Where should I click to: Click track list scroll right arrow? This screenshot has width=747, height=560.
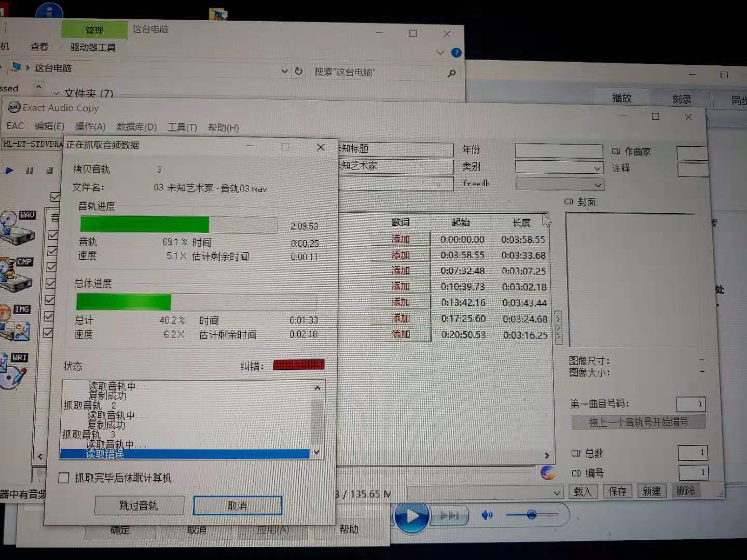547,455
